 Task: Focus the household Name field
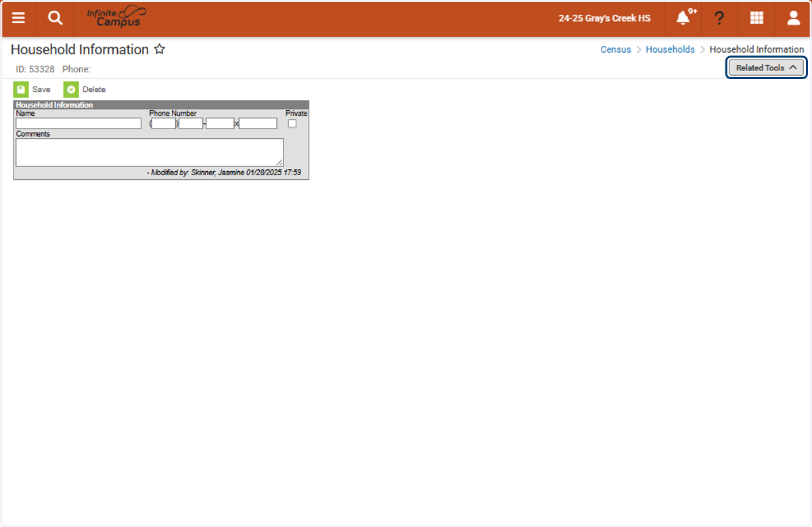pyautogui.click(x=78, y=123)
